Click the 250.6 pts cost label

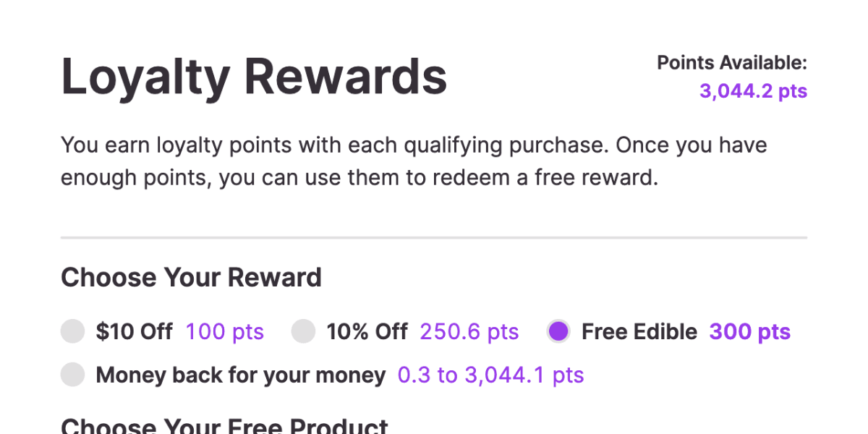tap(469, 331)
